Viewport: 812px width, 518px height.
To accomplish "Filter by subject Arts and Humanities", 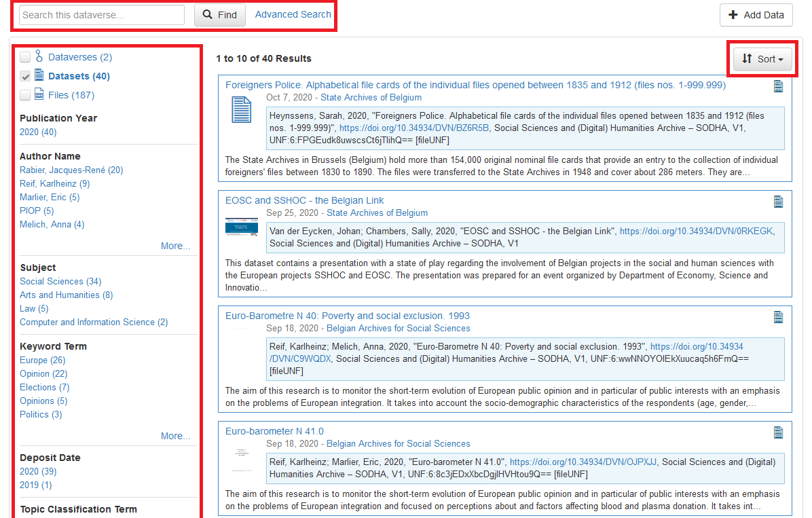I will [67, 295].
